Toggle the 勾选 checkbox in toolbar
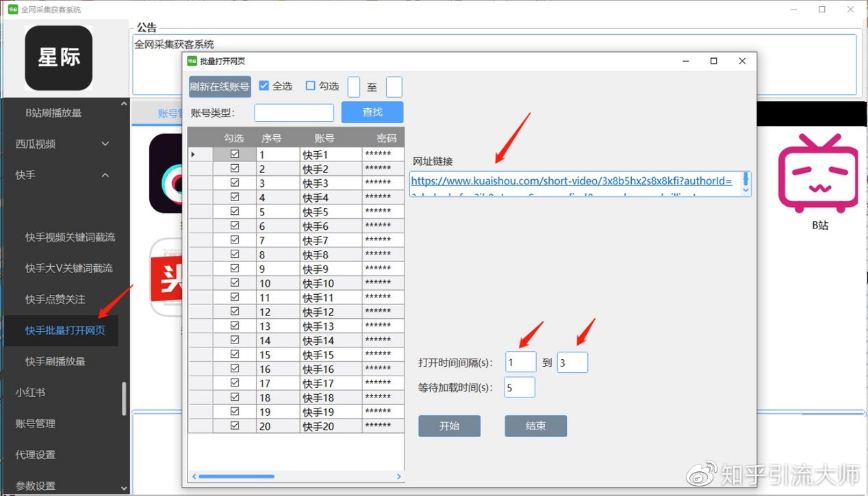The image size is (868, 496). click(x=311, y=86)
